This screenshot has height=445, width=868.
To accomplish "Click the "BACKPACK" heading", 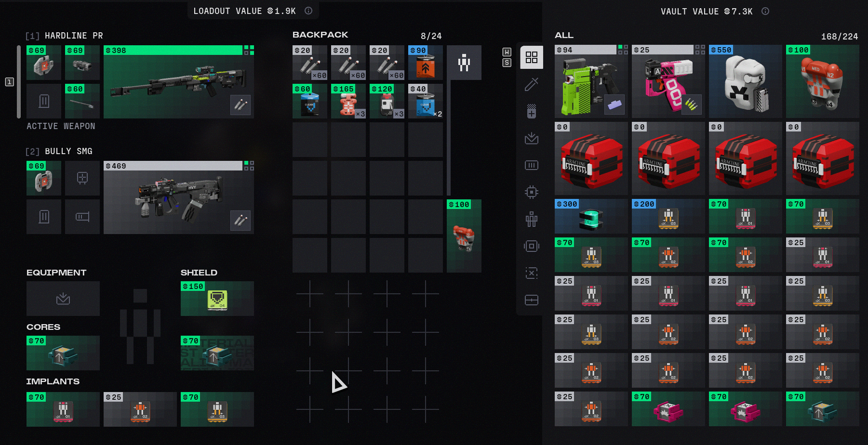I will click(320, 35).
